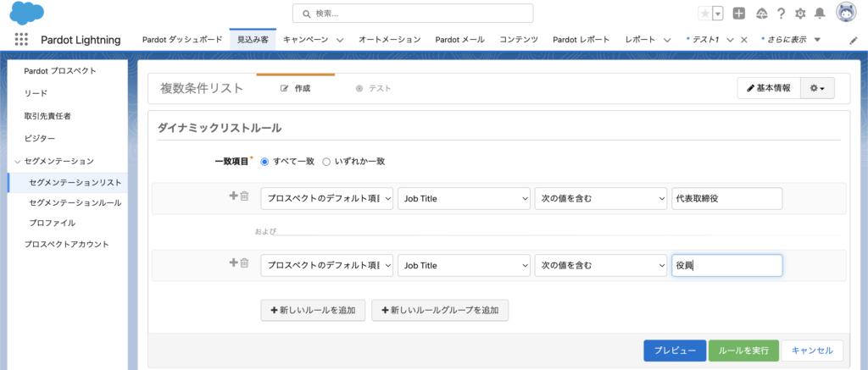
Task: Open 次の値を含む dropdown in 代表取締役 row
Action: [601, 199]
